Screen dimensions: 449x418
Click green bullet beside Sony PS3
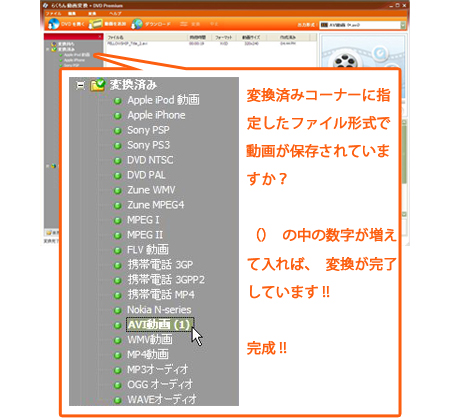coord(117,146)
